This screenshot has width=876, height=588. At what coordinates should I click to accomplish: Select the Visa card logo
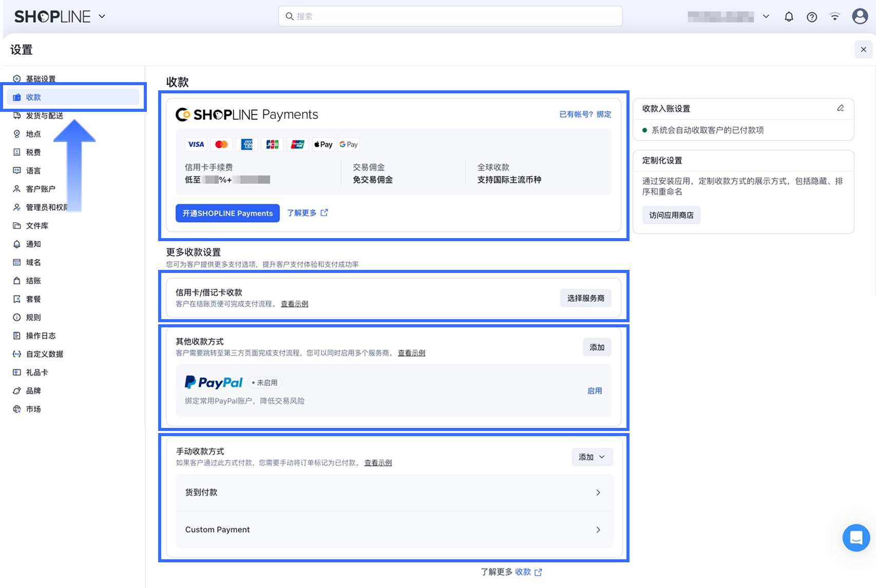pos(196,145)
